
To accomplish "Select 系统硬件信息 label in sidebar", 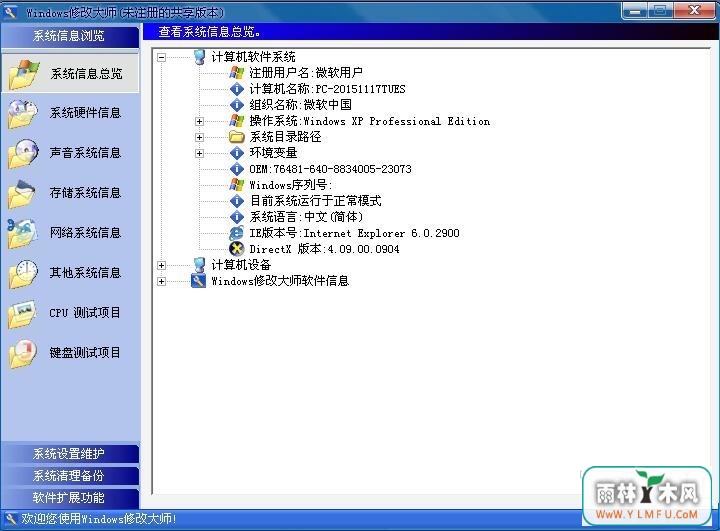I will point(85,113).
